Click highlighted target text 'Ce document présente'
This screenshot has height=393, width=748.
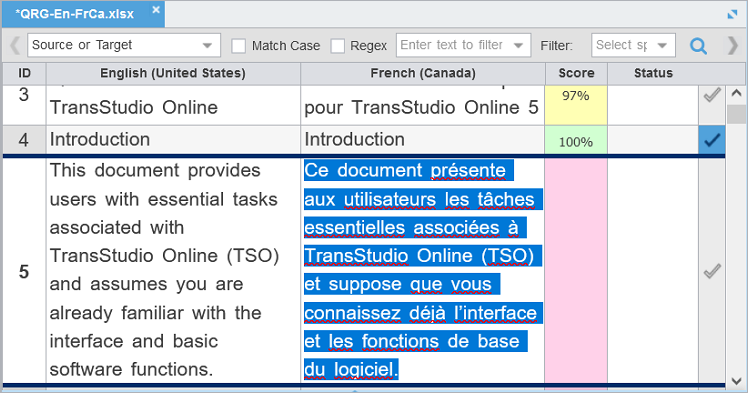tap(405, 171)
